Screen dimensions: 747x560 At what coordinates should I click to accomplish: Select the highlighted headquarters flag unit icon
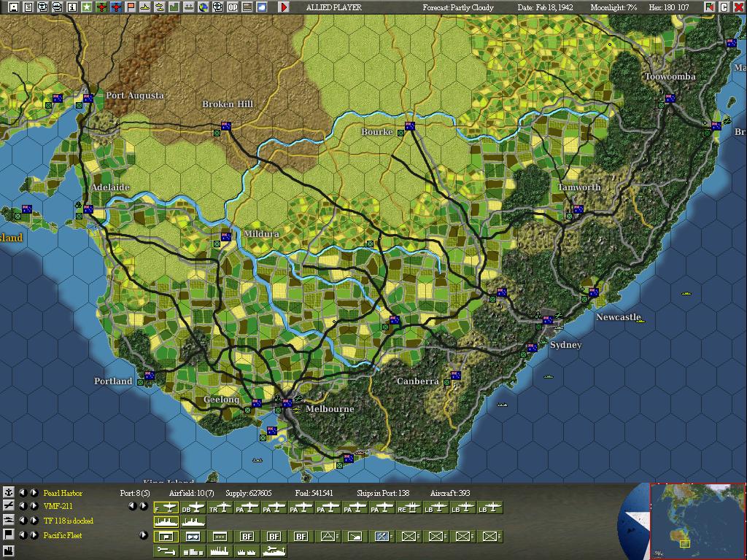[x=166, y=537]
